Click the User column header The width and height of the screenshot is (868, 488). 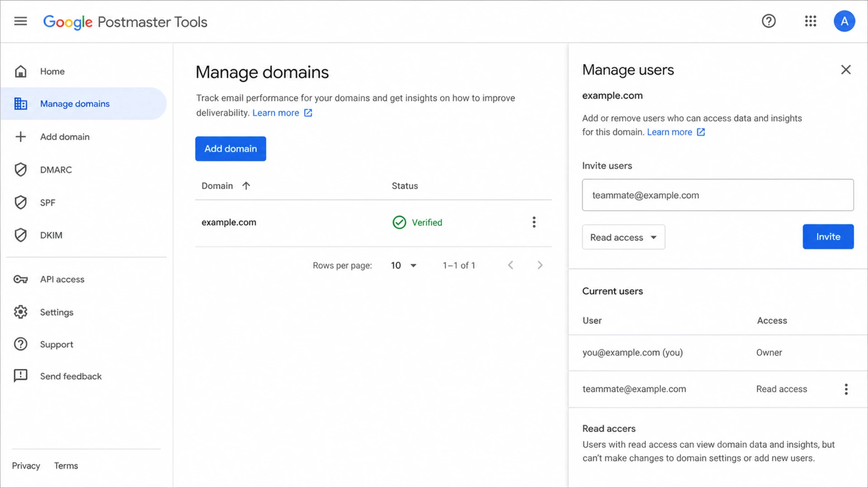tap(592, 320)
